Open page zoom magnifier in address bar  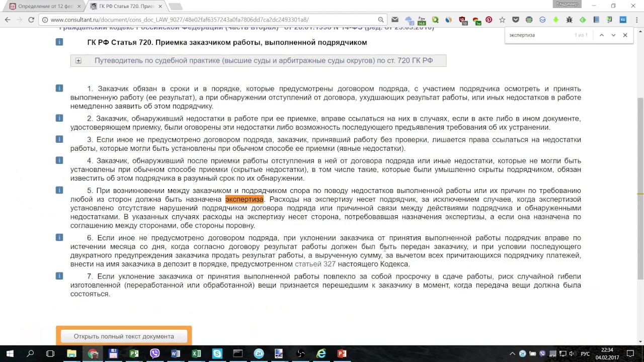[x=381, y=20]
